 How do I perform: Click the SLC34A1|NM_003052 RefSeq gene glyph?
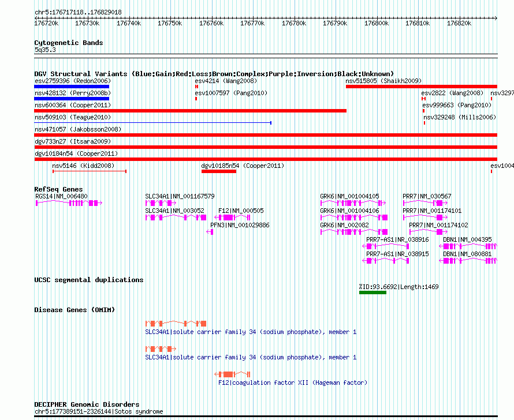[x=176, y=217]
